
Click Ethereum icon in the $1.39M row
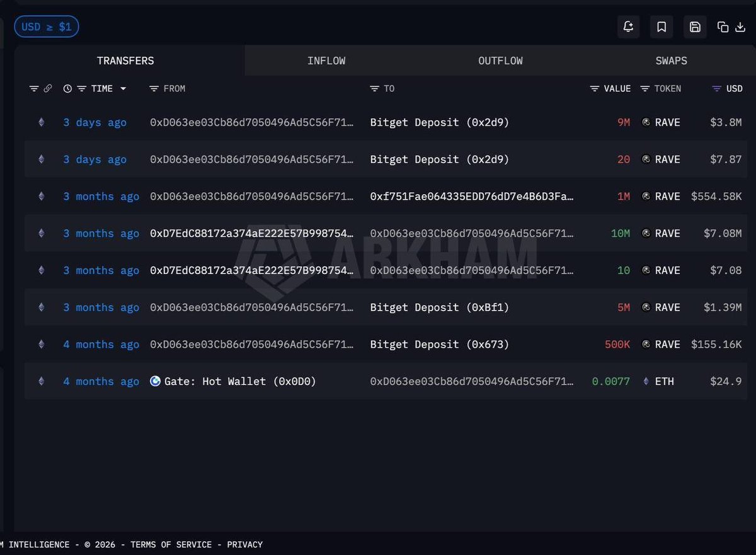tap(42, 307)
